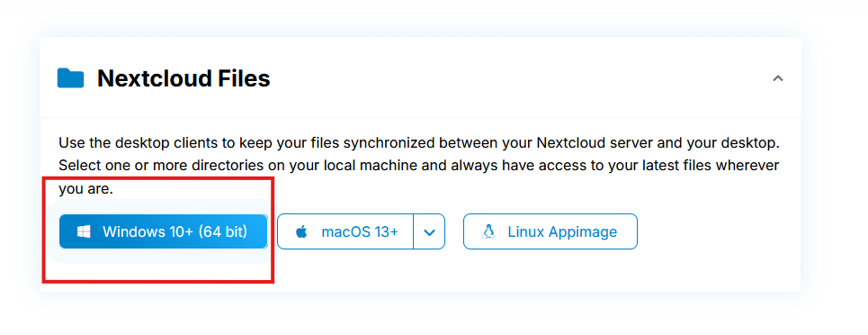868x335 pixels.
Task: Click the Windows logo icon in download button
Action: point(84,231)
